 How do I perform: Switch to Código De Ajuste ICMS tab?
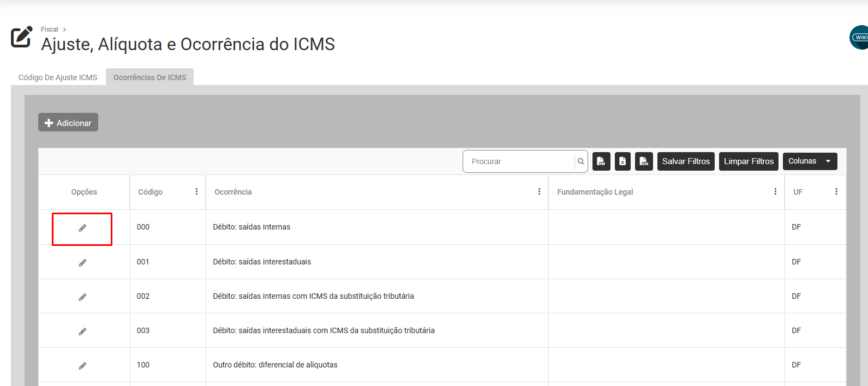58,77
